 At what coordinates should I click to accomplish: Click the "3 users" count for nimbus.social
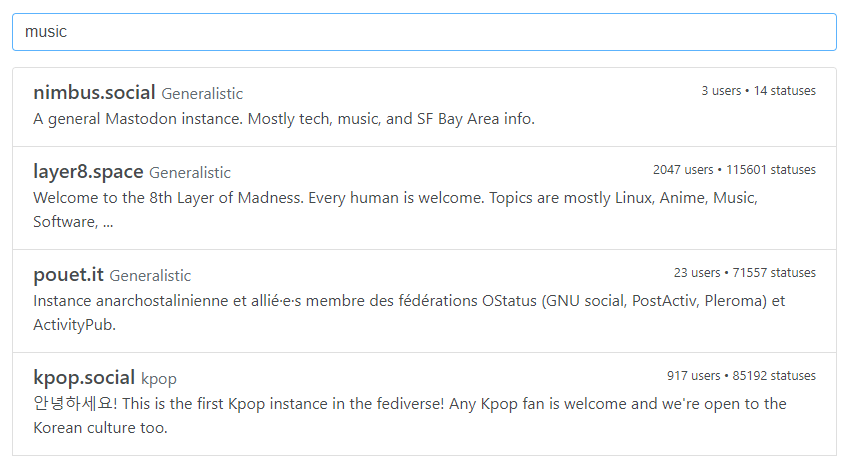pyautogui.click(x=720, y=91)
